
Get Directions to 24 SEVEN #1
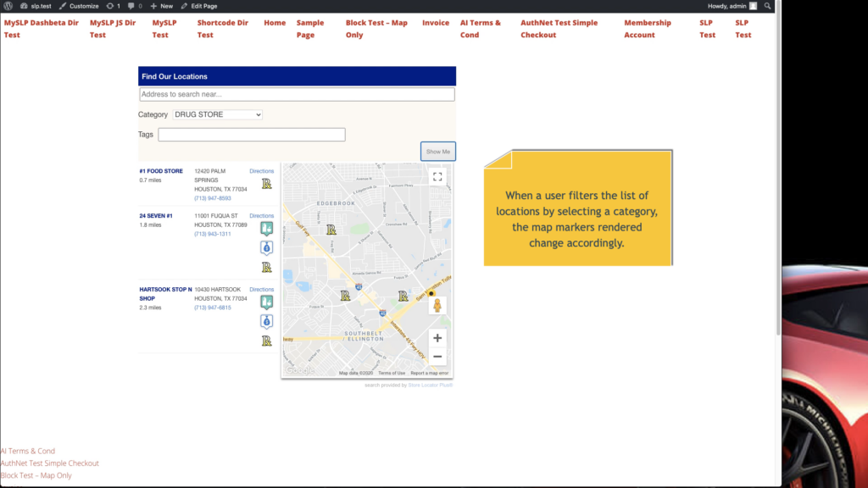pyautogui.click(x=261, y=216)
